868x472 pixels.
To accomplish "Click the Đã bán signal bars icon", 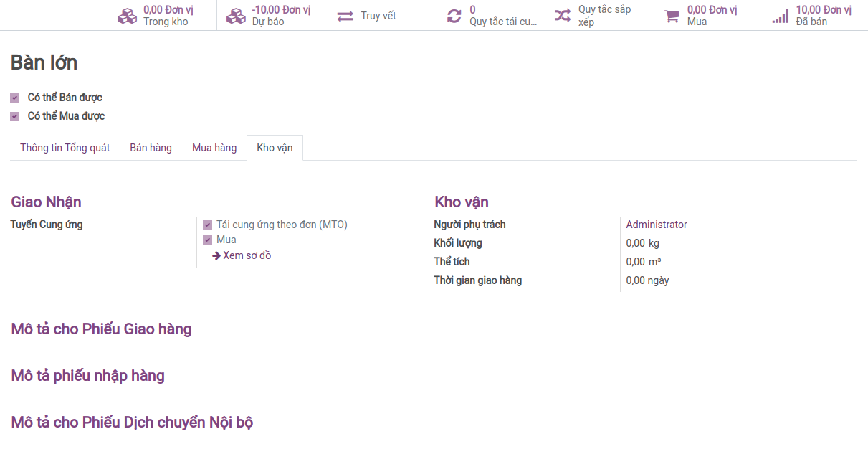I will (781, 16).
